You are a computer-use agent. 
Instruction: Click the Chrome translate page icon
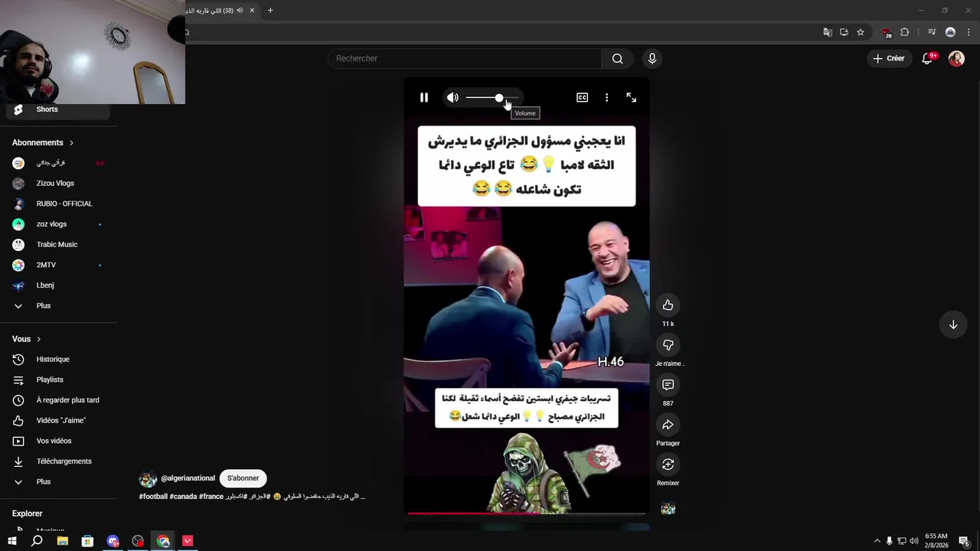point(828,32)
